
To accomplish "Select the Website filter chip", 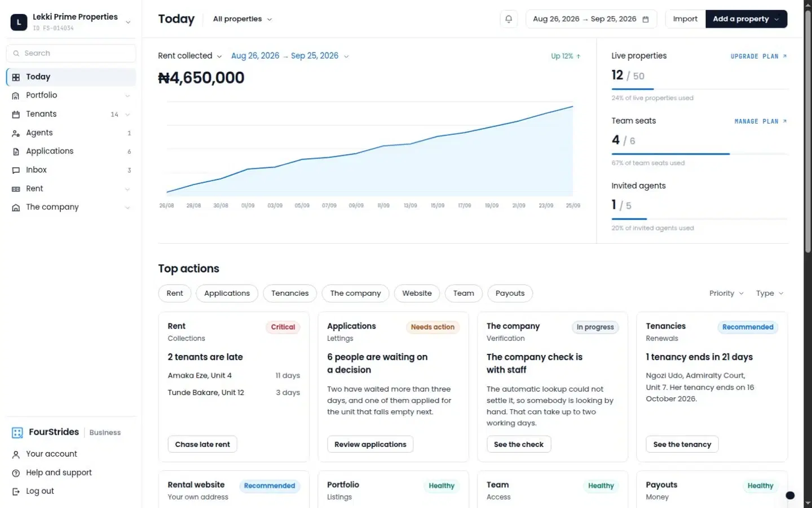I will [417, 294].
